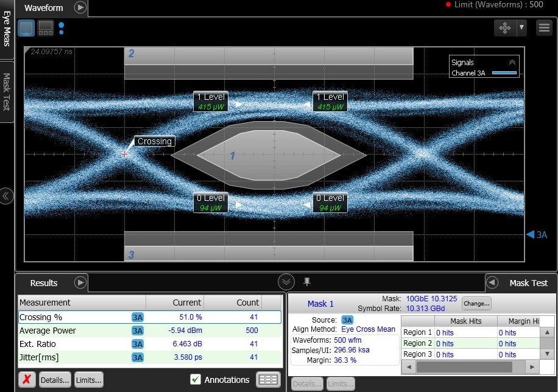Switch to the tiled multi-window layout icon
Viewport: 558px width, 392px height.
point(46,28)
